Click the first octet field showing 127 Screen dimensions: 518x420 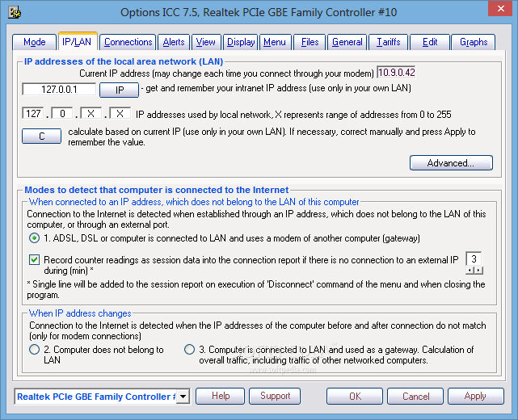pyautogui.click(x=33, y=114)
